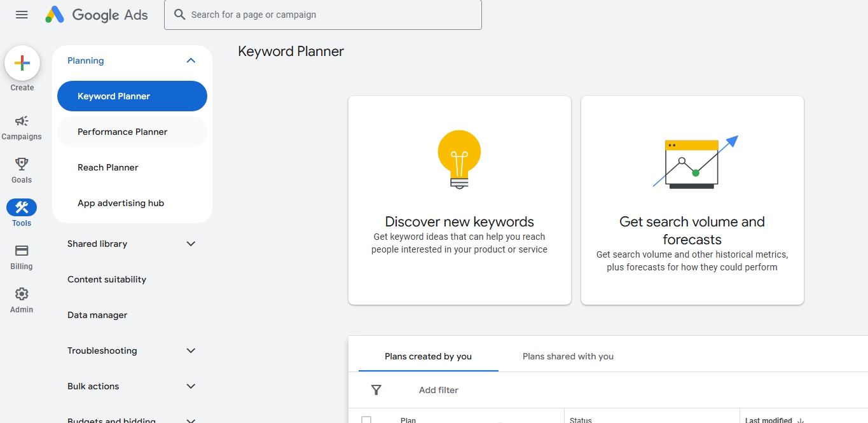Switch to Plans created by you tab

click(429, 356)
